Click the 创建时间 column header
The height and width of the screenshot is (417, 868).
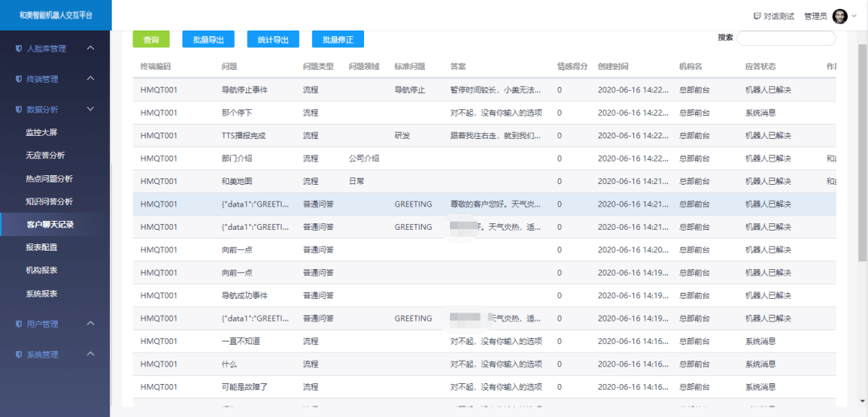[612, 67]
